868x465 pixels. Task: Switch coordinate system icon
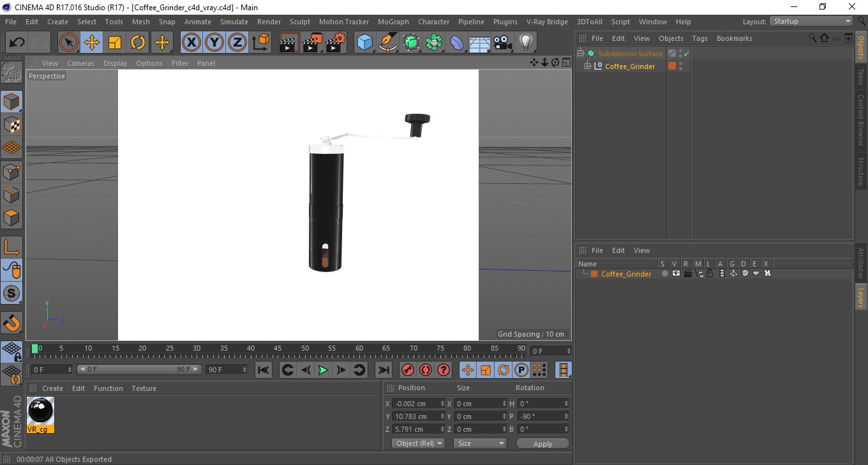[x=260, y=43]
